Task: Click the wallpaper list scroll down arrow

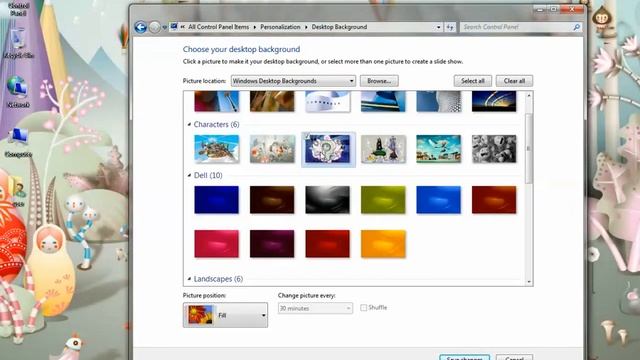Action: coord(529,282)
